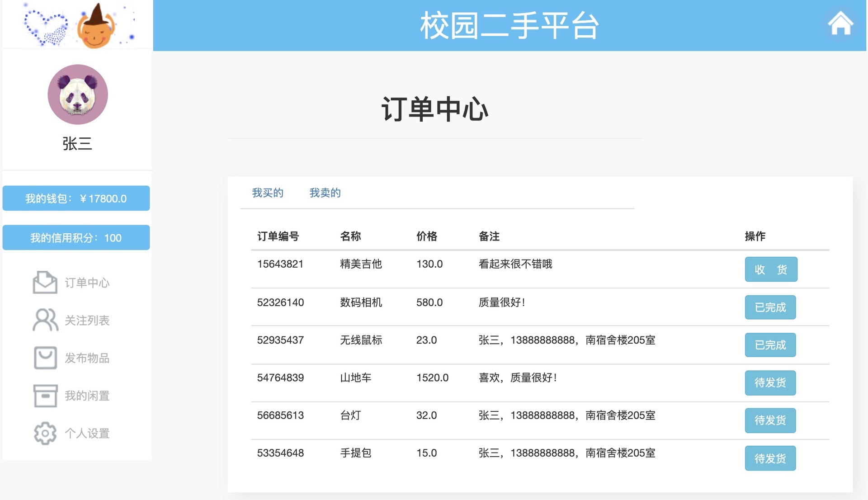Viewport: 868px width, 500px height.
Task: Switch to the 我卖的 tab
Action: pyautogui.click(x=325, y=193)
